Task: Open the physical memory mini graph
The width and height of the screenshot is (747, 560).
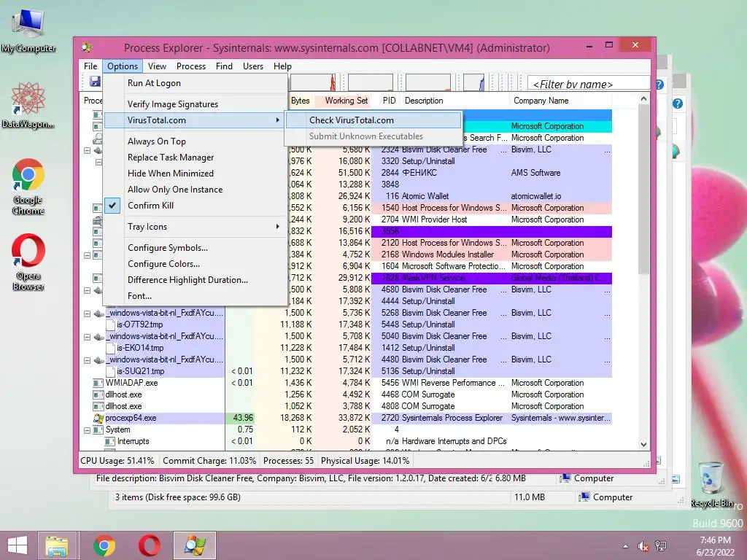Action: point(427,82)
